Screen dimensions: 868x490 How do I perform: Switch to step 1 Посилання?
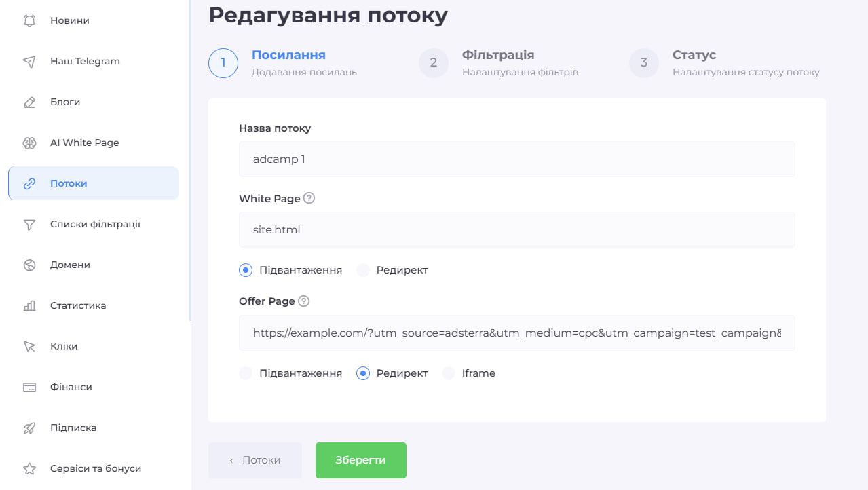click(283, 62)
